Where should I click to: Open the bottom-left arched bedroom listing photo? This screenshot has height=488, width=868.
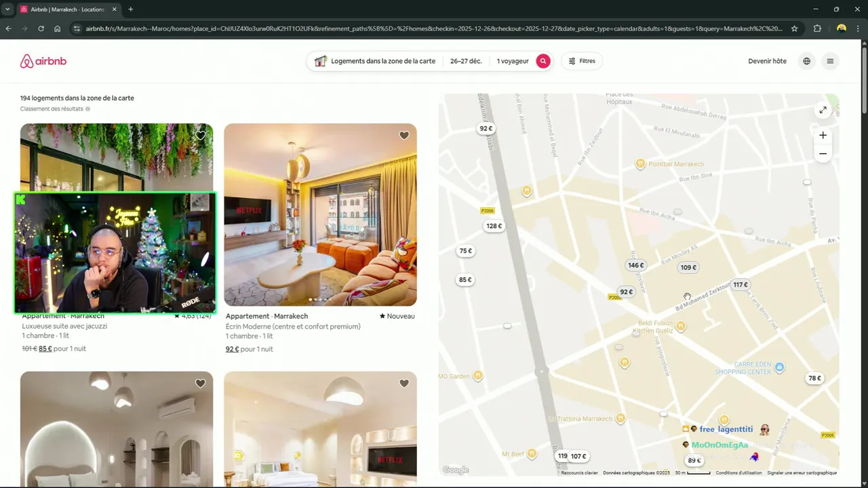117,429
